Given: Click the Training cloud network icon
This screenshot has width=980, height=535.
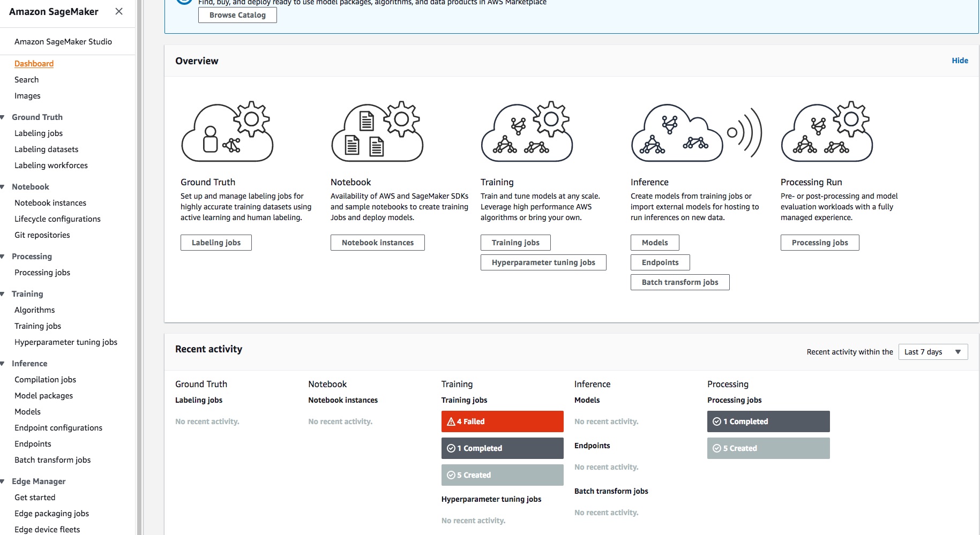Looking at the screenshot, I should pos(528,132).
